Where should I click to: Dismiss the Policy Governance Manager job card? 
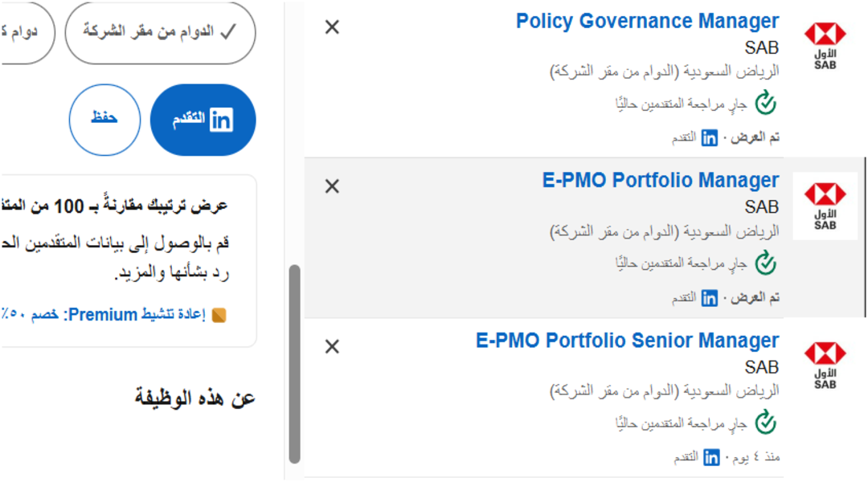tap(332, 27)
